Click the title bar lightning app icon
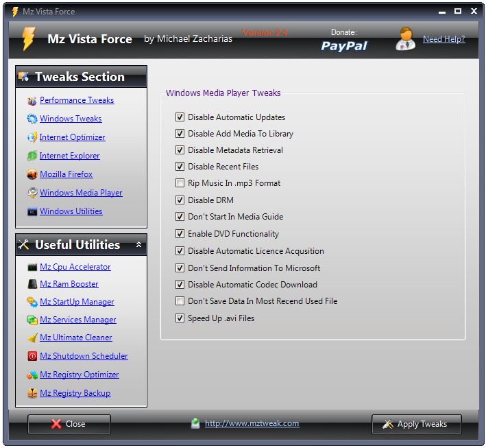The width and height of the screenshot is (486, 448). 15,12
